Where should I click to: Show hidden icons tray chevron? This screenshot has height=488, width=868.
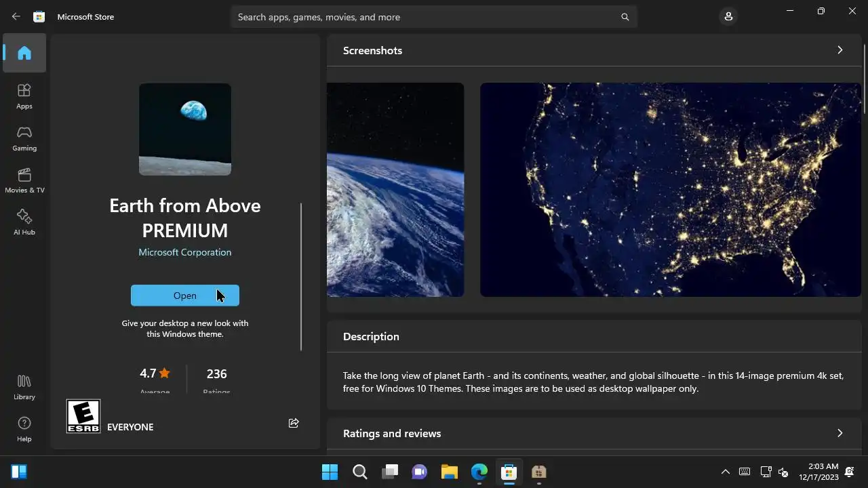coord(725,472)
